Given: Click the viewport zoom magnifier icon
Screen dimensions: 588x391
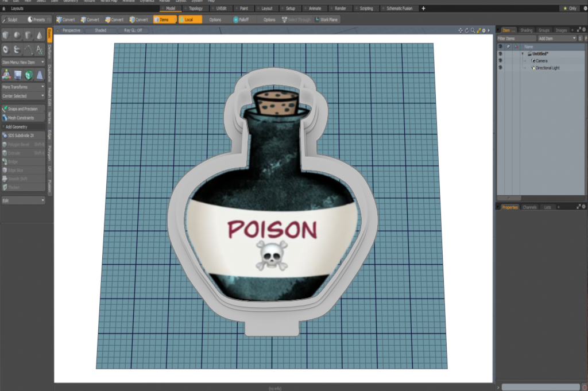Looking at the screenshot, I should pyautogui.click(x=473, y=30).
